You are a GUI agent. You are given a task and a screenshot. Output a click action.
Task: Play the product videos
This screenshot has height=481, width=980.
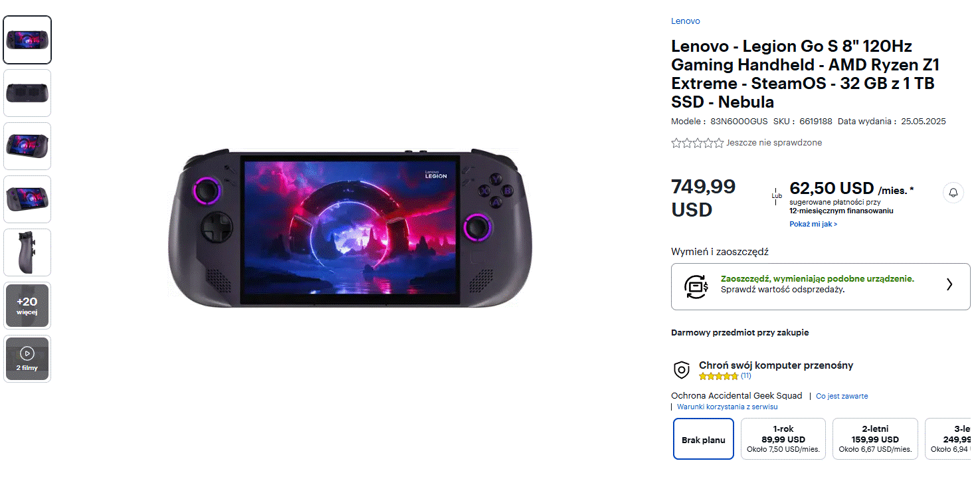click(27, 359)
